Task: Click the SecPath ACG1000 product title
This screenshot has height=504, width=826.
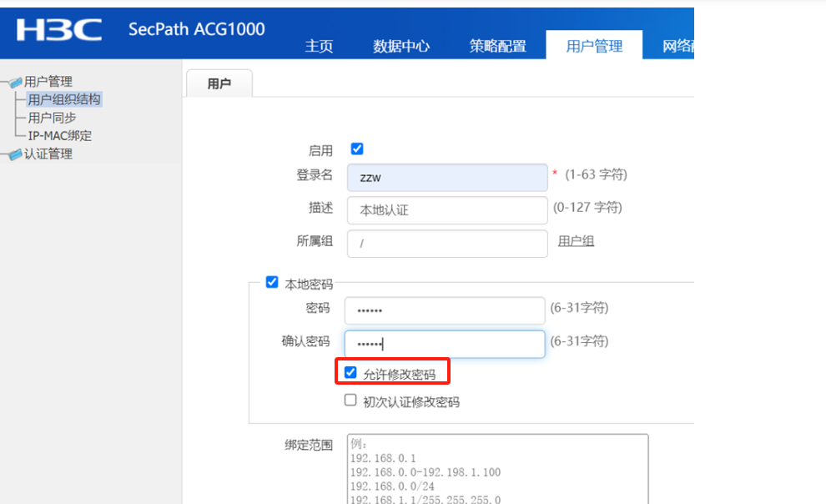Action: pos(197,29)
